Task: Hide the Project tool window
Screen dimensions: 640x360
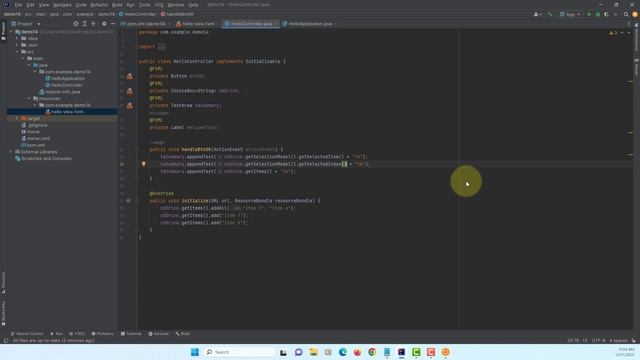Action: tap(113, 24)
